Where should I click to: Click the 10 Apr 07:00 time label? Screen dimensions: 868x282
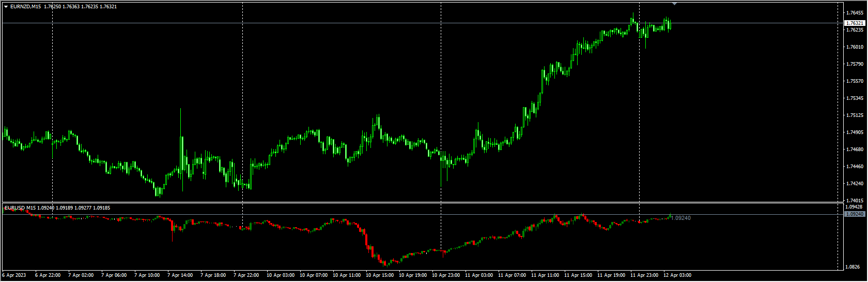click(x=314, y=275)
